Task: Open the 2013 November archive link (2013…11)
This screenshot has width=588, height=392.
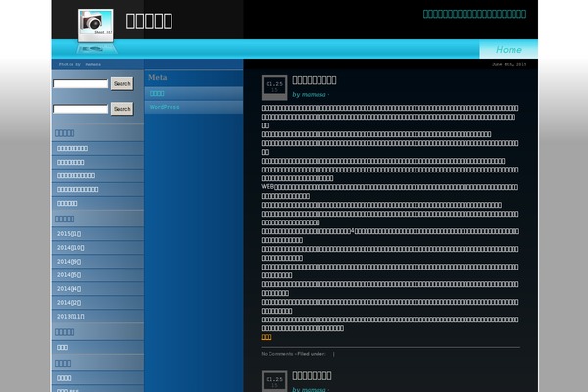Action: pos(71,317)
